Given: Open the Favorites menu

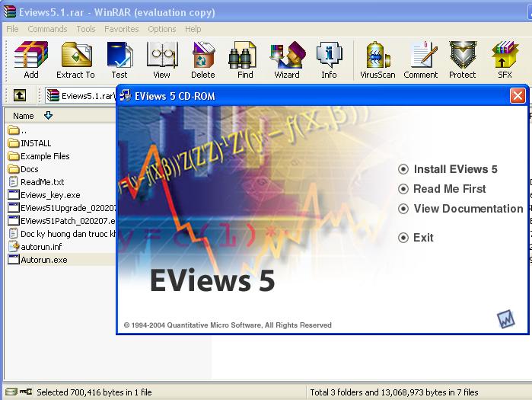Looking at the screenshot, I should 122,29.
